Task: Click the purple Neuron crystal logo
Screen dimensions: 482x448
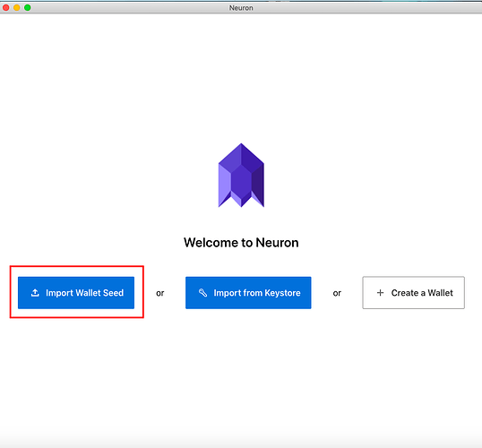Action: click(x=241, y=176)
